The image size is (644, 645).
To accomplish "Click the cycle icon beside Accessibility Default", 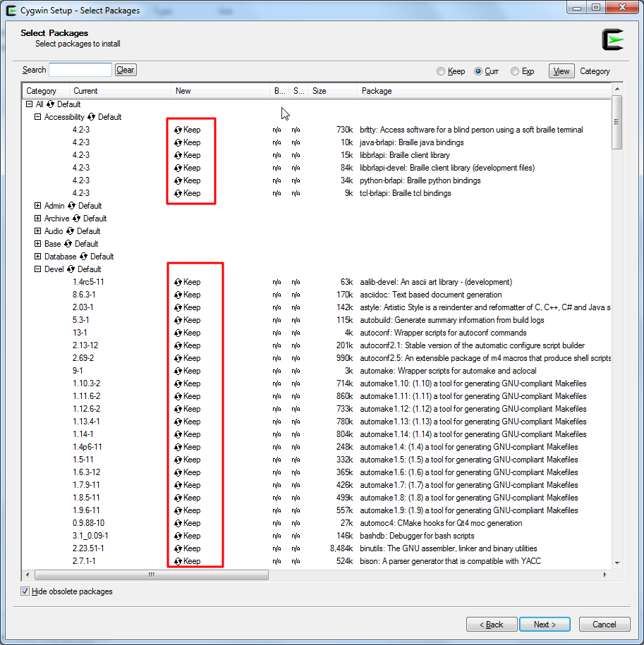I will 92,117.
